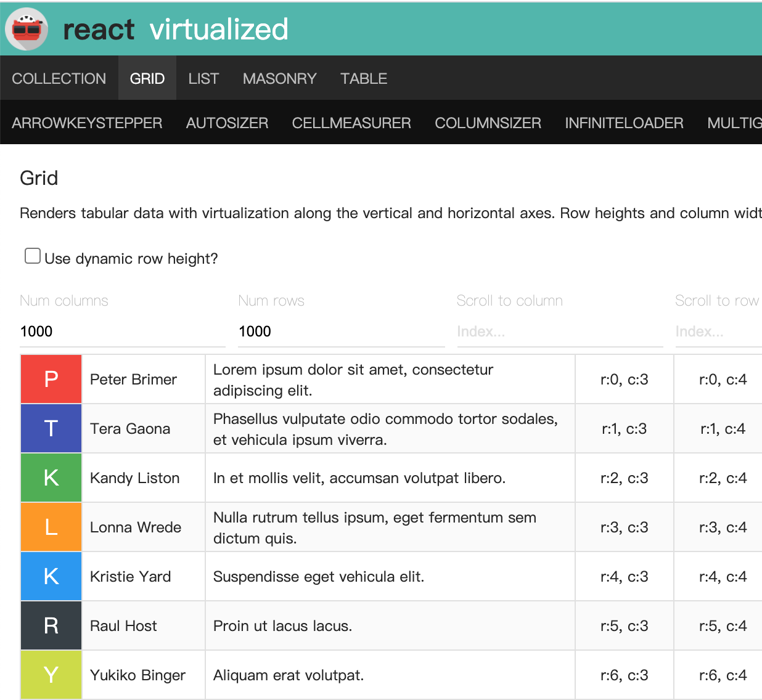
Task: Click cell r:1, c:3
Action: click(625, 428)
